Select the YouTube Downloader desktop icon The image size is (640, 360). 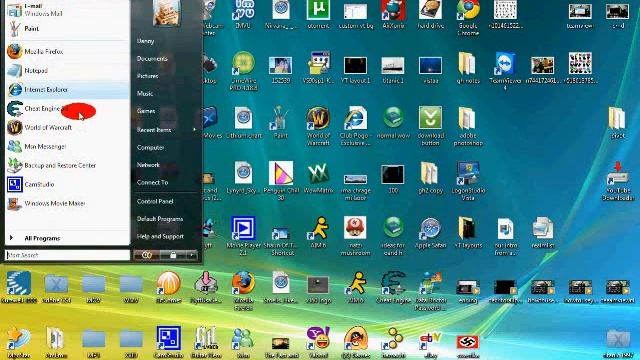pyautogui.click(x=618, y=180)
